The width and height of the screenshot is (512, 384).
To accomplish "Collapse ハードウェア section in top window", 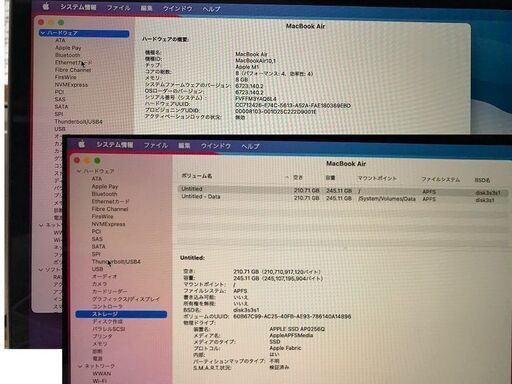I will (42, 33).
